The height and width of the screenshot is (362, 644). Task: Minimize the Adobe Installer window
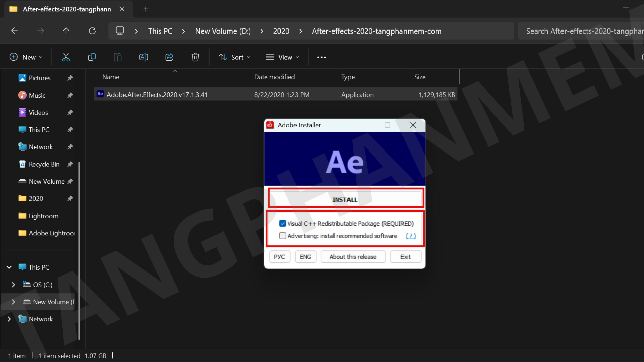363,125
